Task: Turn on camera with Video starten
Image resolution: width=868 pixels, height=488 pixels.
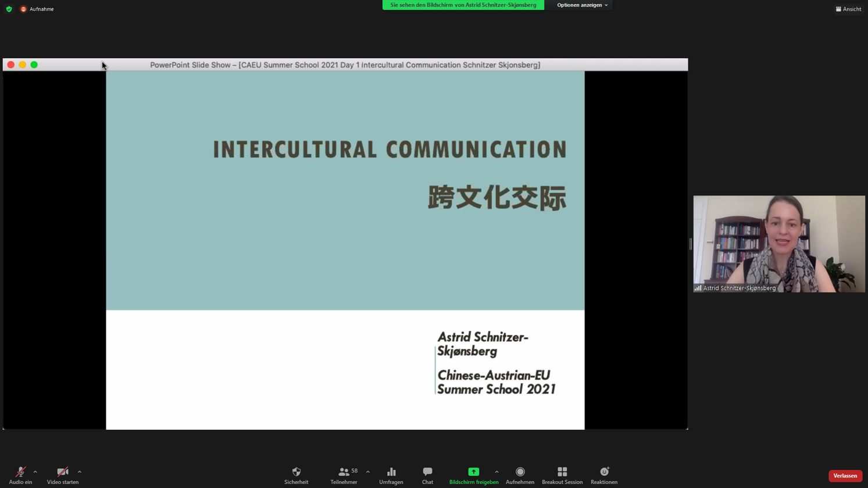Action: point(62,472)
